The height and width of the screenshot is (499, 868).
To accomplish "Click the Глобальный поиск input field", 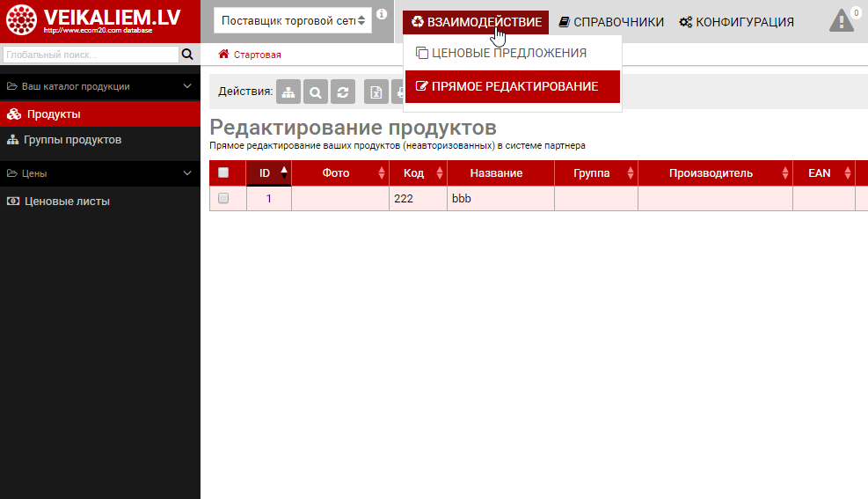I will tap(90, 55).
